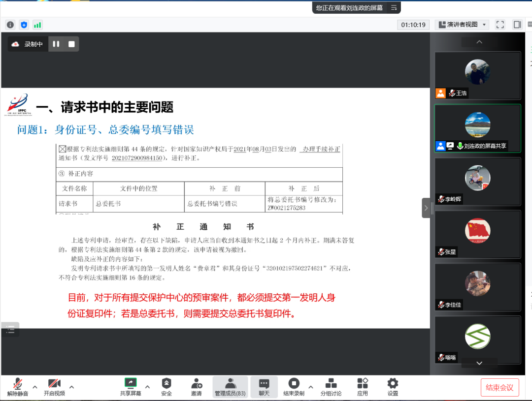
Task: Open the 邀请 invite dialog
Action: pyautogui.click(x=197, y=387)
